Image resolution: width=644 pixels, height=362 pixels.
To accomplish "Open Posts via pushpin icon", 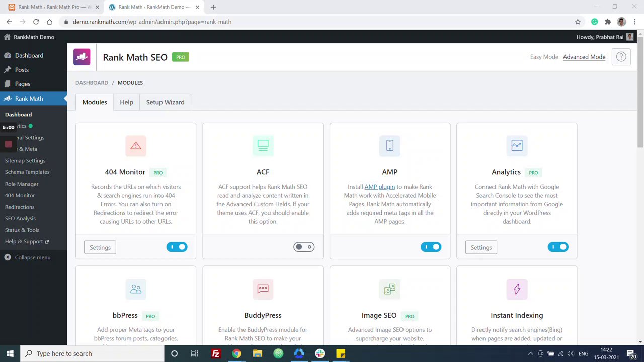I will pos(8,70).
